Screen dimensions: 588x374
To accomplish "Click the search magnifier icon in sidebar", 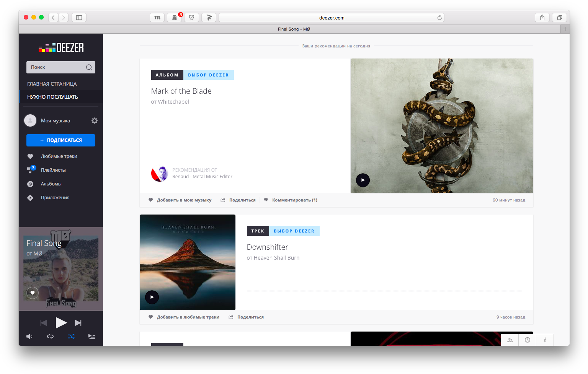I will pyautogui.click(x=89, y=67).
